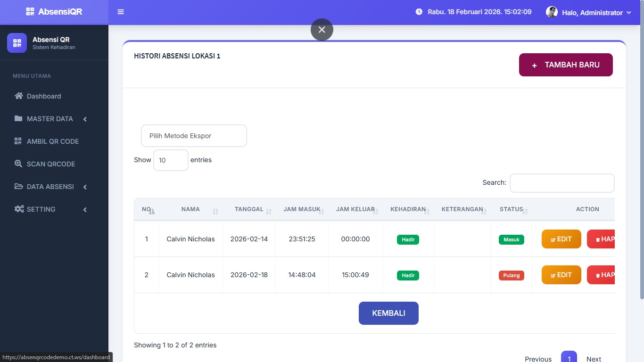Click the TAMBAH BARU button
This screenshot has height=362, width=644.
[566, 65]
